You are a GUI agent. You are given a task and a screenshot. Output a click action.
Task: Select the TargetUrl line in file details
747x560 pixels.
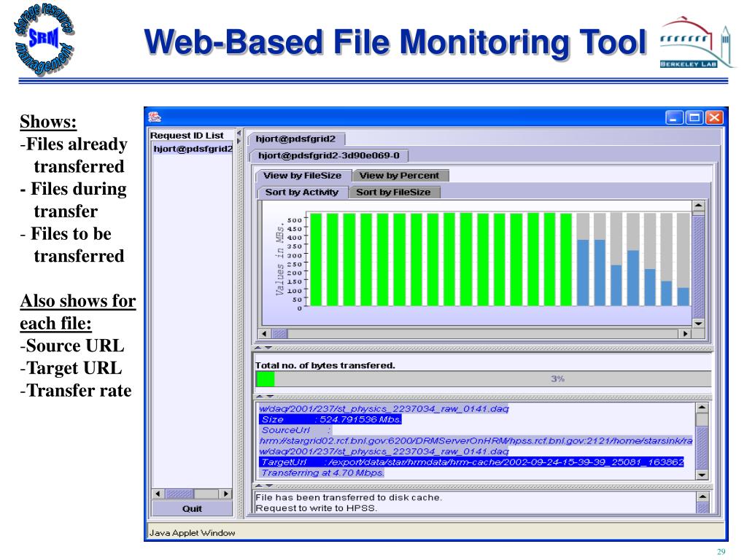pyautogui.click(x=472, y=462)
